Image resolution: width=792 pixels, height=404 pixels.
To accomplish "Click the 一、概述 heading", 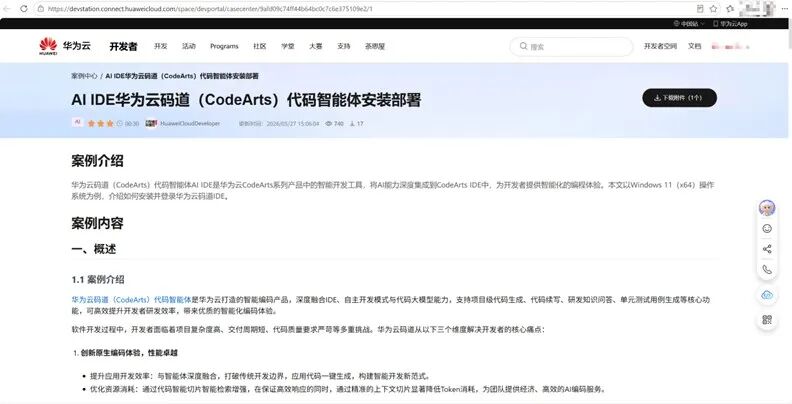I will click(x=93, y=249).
